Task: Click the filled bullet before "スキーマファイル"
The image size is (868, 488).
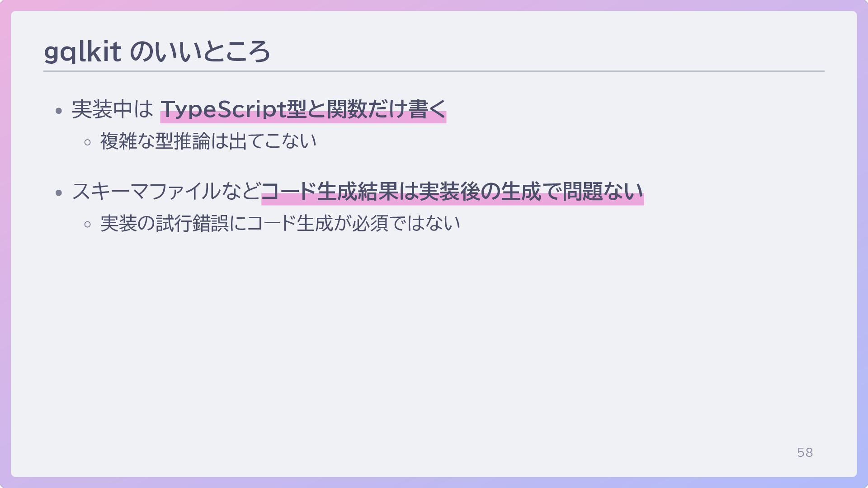Action: pos(59,193)
